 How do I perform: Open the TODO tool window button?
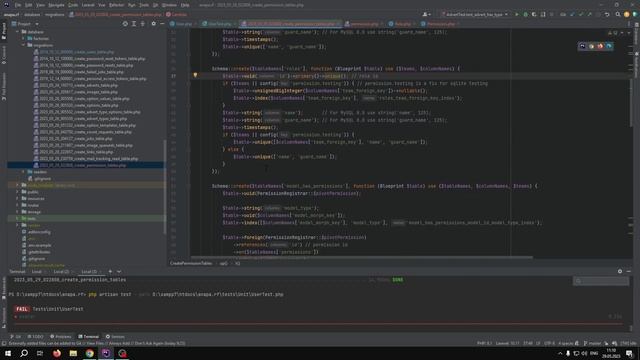click(36, 337)
